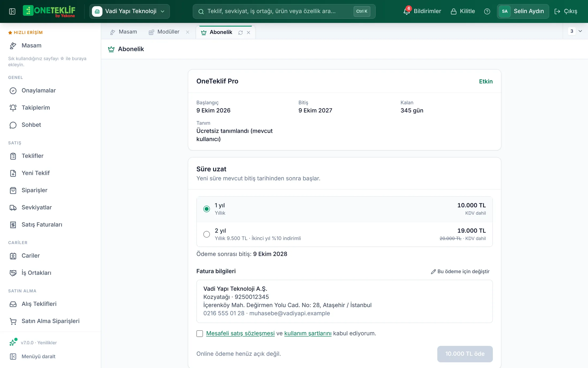Open Onaylamalar in sidebar
This screenshot has height=368, width=588.
click(51, 90)
